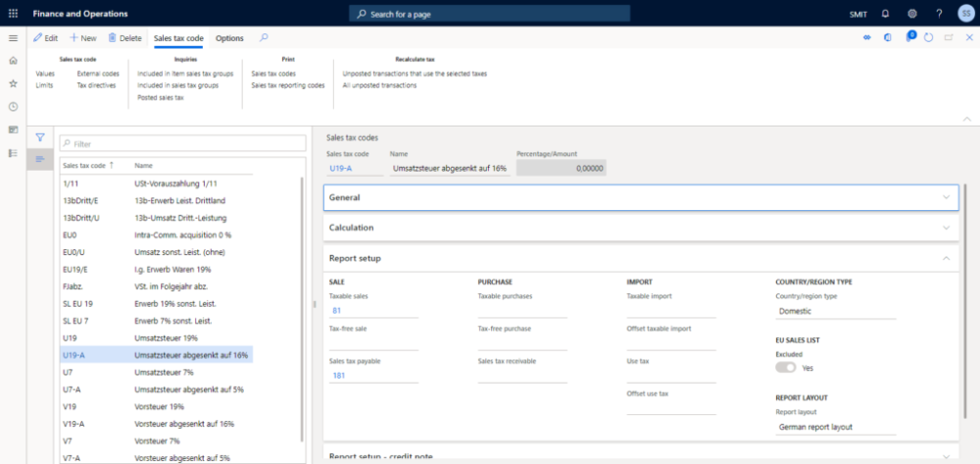980x464 pixels.
Task: Select the Sales tax code tab
Action: tap(178, 37)
